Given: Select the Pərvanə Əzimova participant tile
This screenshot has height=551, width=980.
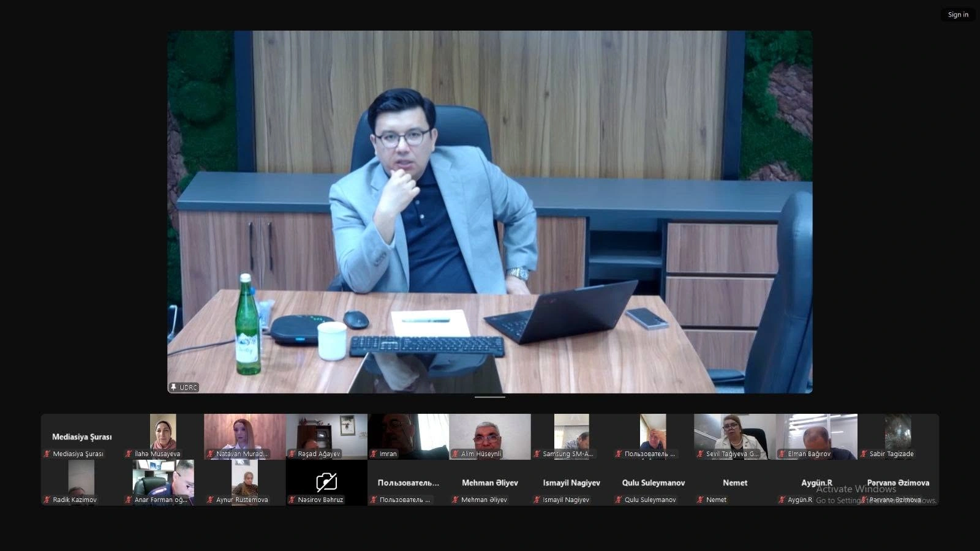Looking at the screenshot, I should [x=898, y=482].
